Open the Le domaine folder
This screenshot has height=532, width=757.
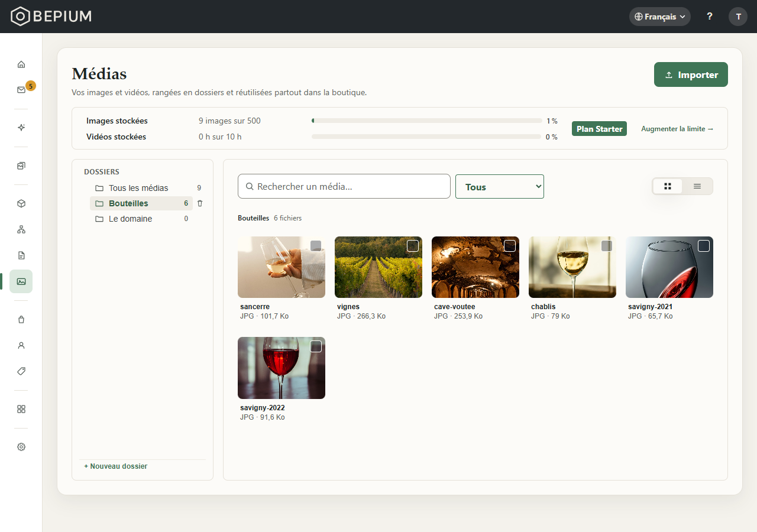coord(141,219)
